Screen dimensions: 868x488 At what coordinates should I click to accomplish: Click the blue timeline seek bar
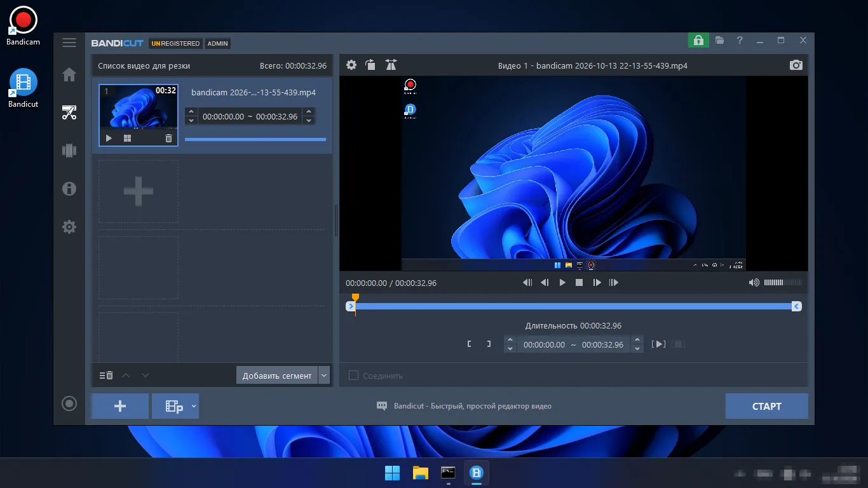[573, 306]
